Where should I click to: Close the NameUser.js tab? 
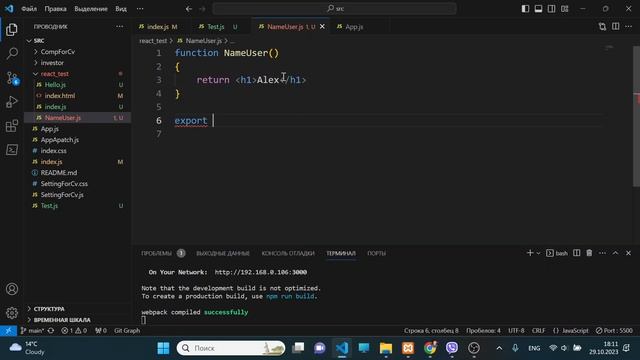click(x=322, y=27)
